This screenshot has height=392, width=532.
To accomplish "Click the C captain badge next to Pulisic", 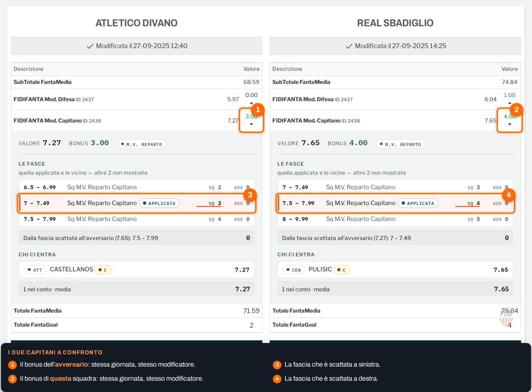I will click(x=342, y=270).
